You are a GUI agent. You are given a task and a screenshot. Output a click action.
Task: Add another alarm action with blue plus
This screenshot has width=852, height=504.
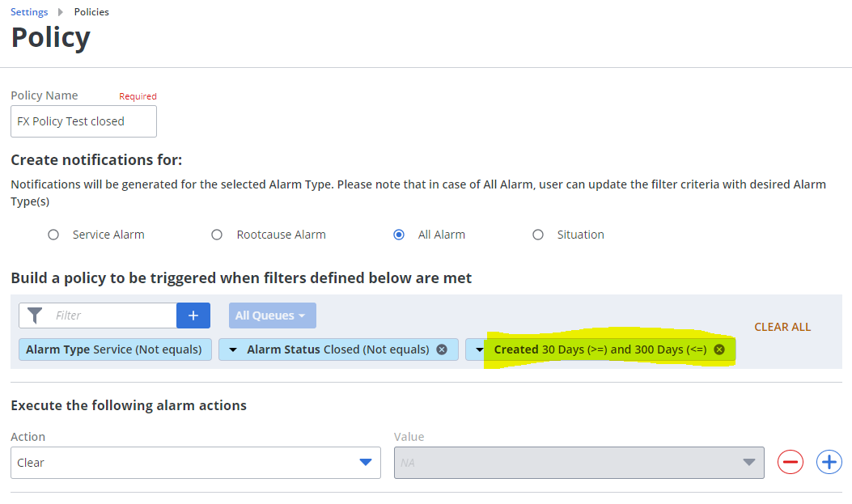point(829,462)
